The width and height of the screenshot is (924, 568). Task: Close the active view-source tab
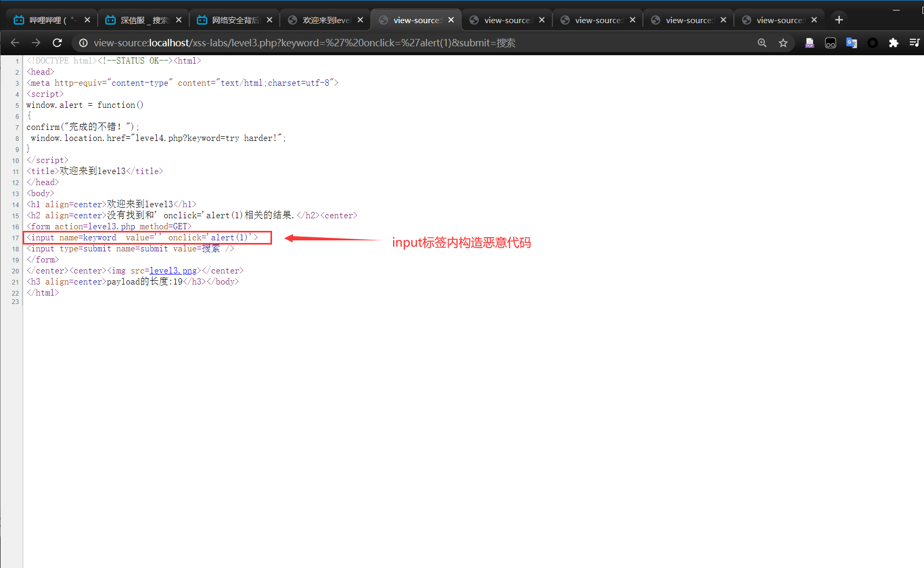(x=451, y=20)
